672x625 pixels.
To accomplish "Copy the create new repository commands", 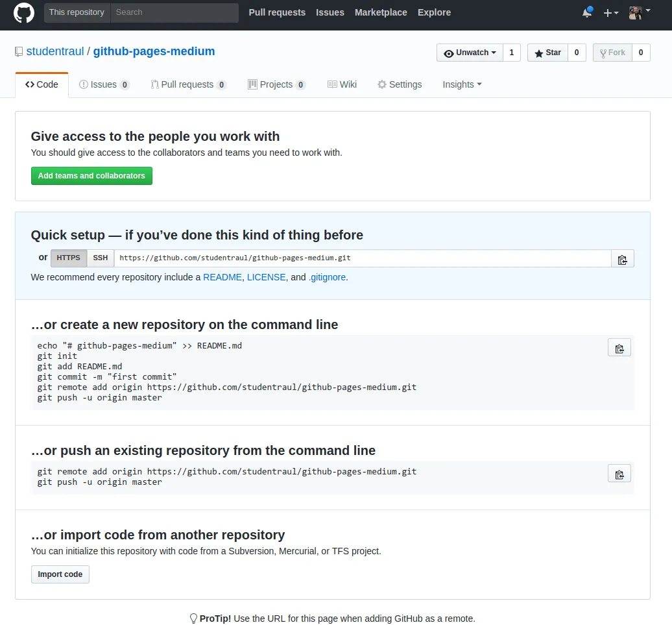I will tap(619, 348).
